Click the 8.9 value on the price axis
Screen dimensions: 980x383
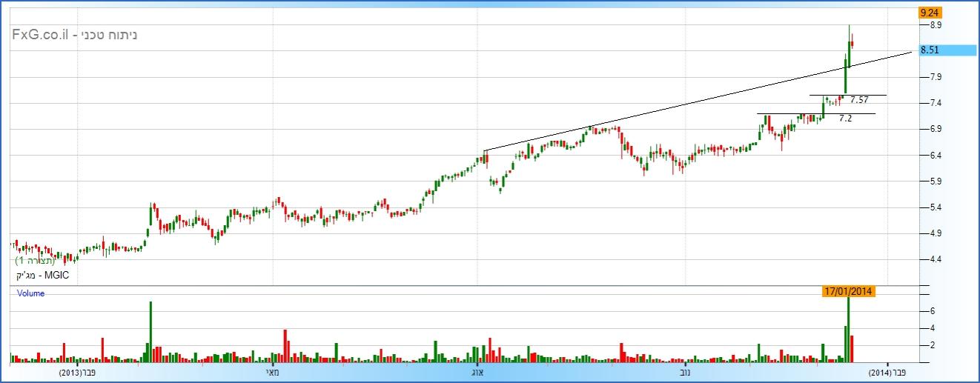930,25
